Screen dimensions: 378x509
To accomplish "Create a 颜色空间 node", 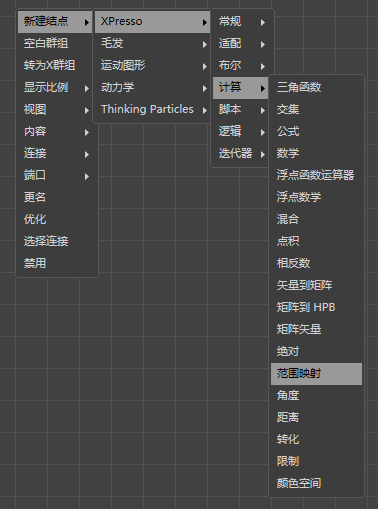I will [316, 484].
